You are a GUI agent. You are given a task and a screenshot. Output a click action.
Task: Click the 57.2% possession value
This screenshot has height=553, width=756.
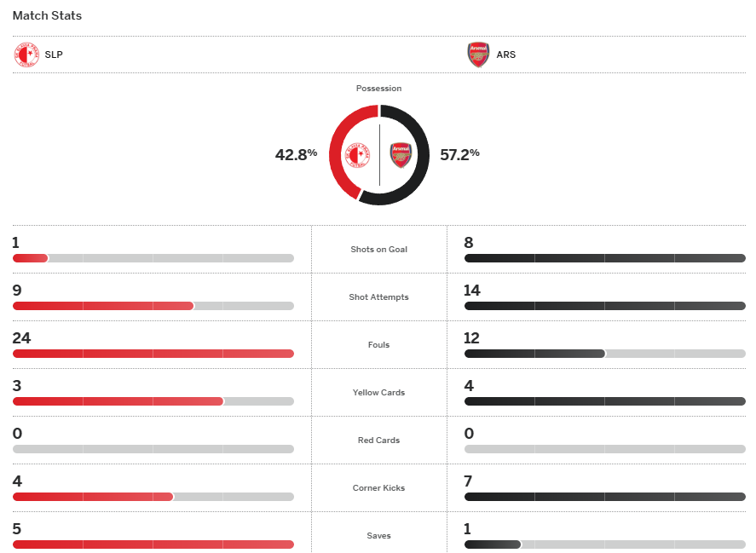click(459, 154)
